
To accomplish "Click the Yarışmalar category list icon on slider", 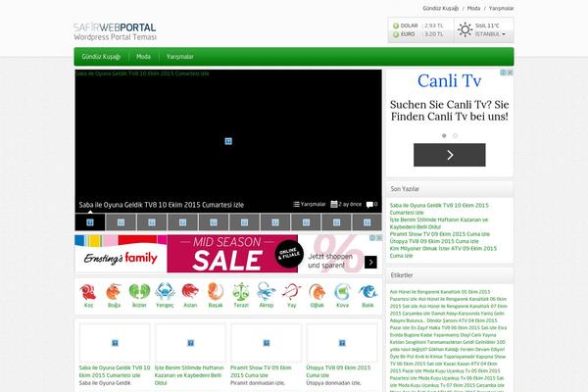I will tap(296, 205).
